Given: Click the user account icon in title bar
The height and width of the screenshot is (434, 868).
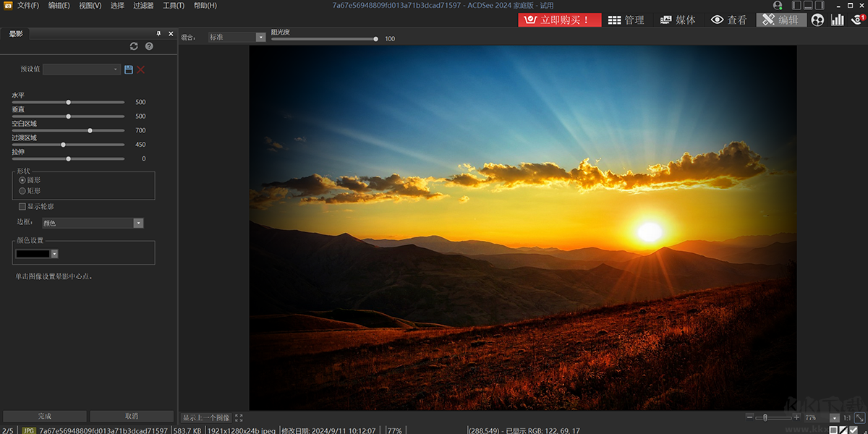Looking at the screenshot, I should (778, 6).
